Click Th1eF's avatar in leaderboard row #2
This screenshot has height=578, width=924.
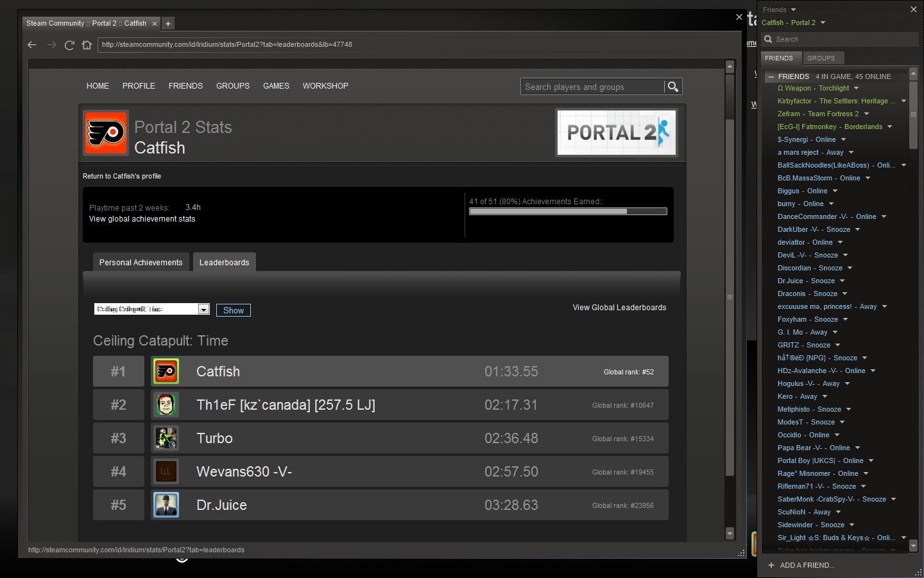click(x=166, y=405)
